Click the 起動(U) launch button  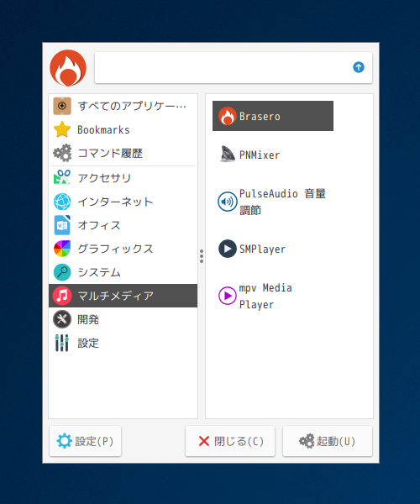click(x=328, y=441)
